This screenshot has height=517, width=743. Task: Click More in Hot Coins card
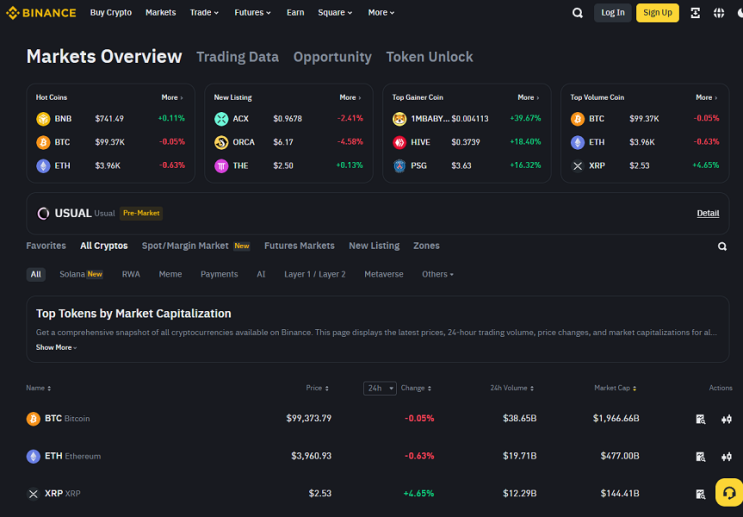172,98
